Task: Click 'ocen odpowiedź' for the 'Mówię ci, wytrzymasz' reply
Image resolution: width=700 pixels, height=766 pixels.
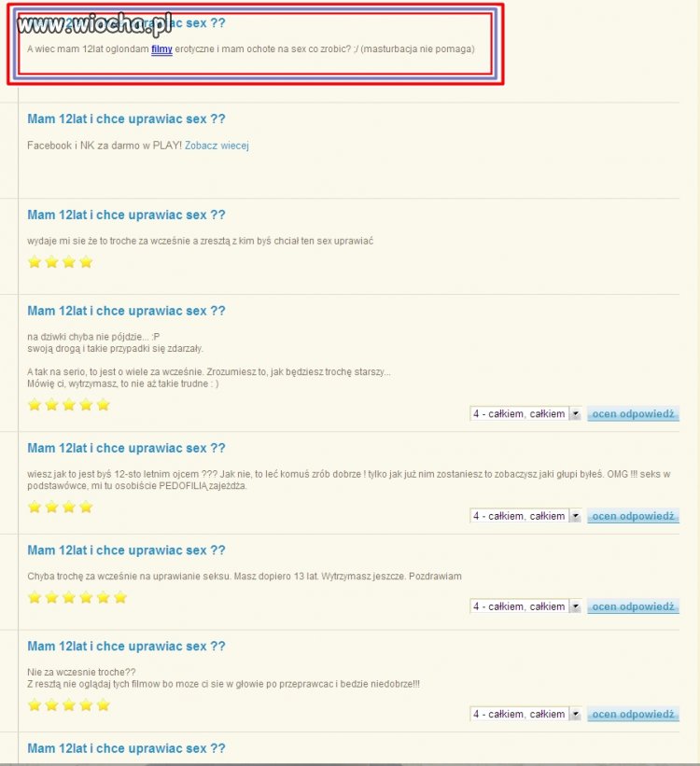Action: pos(633,413)
